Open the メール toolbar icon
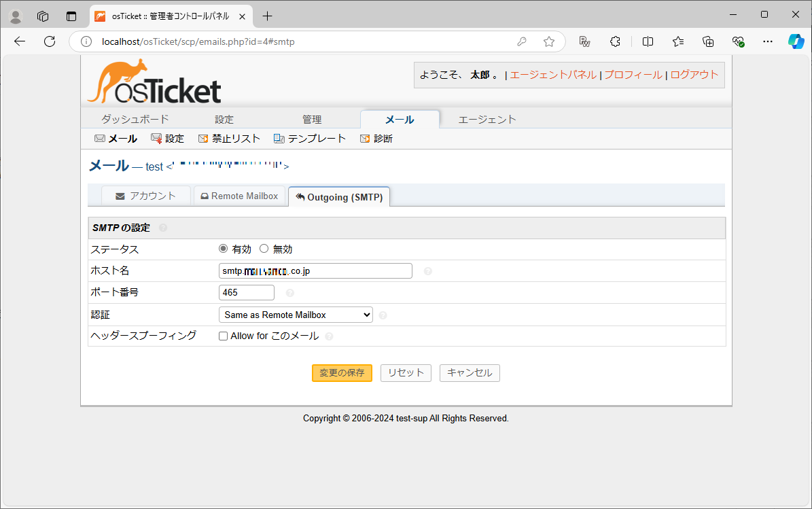This screenshot has height=509, width=812. pos(115,138)
